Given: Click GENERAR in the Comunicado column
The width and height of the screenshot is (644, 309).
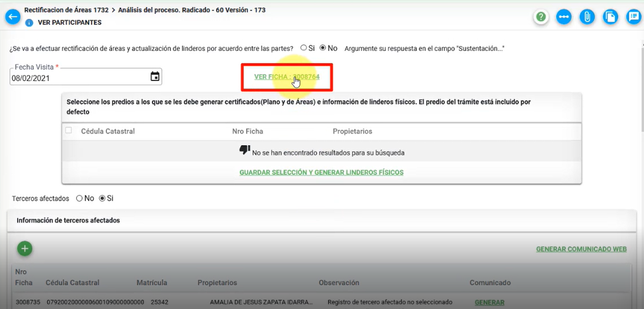Looking at the screenshot, I should click(x=489, y=302).
